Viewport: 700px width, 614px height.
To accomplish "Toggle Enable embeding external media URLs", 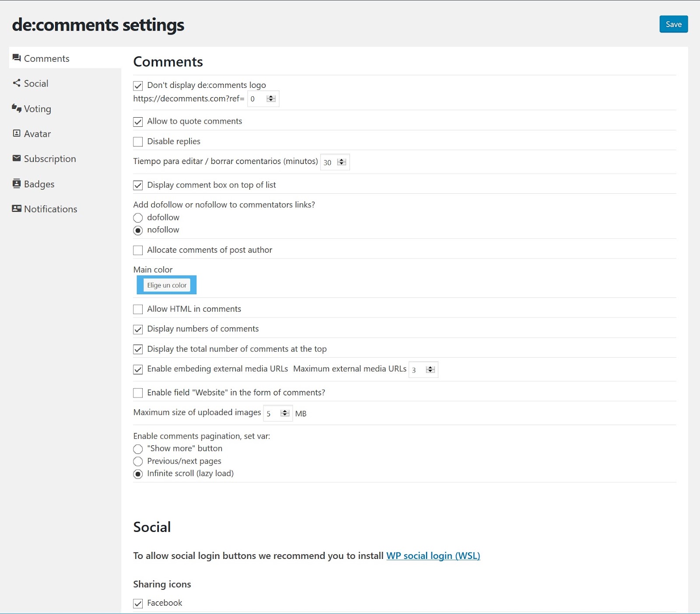I will pyautogui.click(x=138, y=370).
